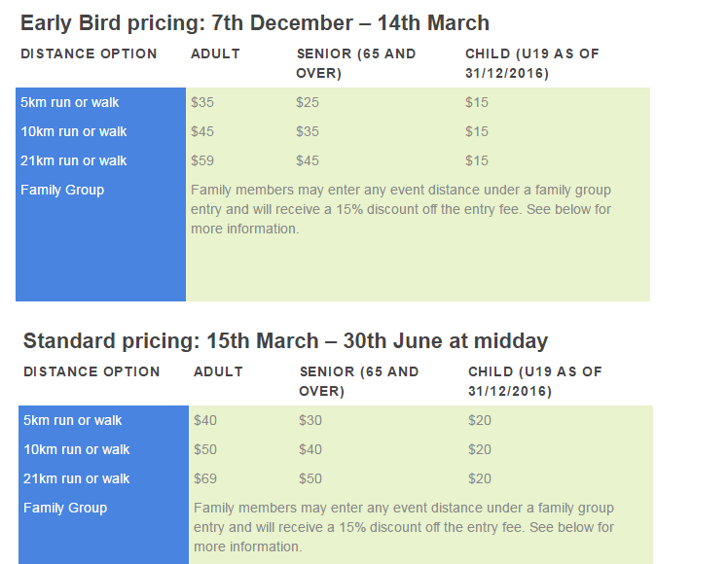Select the Standard 21km run or walk row

point(336,478)
